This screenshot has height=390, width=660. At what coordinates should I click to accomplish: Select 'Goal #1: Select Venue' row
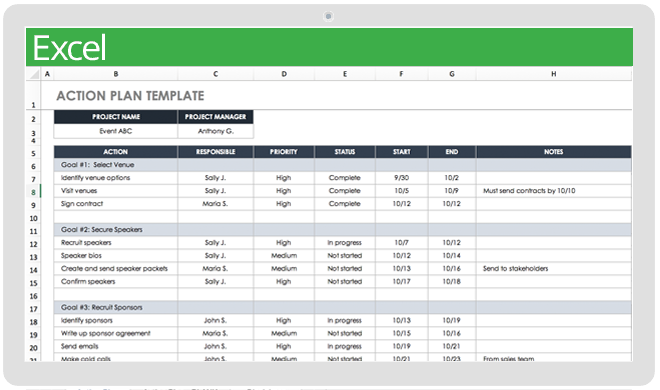[343, 165]
